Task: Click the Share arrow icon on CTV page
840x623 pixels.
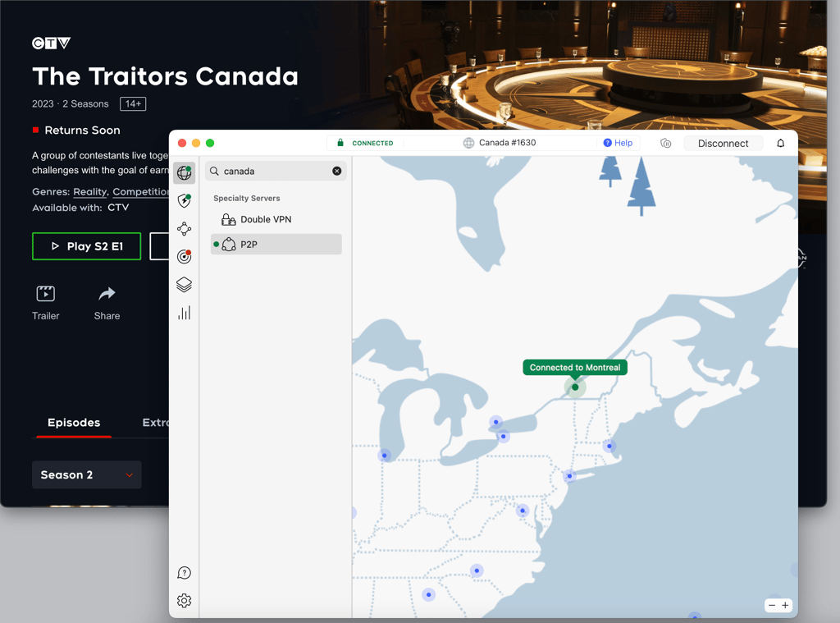Action: 107,294
